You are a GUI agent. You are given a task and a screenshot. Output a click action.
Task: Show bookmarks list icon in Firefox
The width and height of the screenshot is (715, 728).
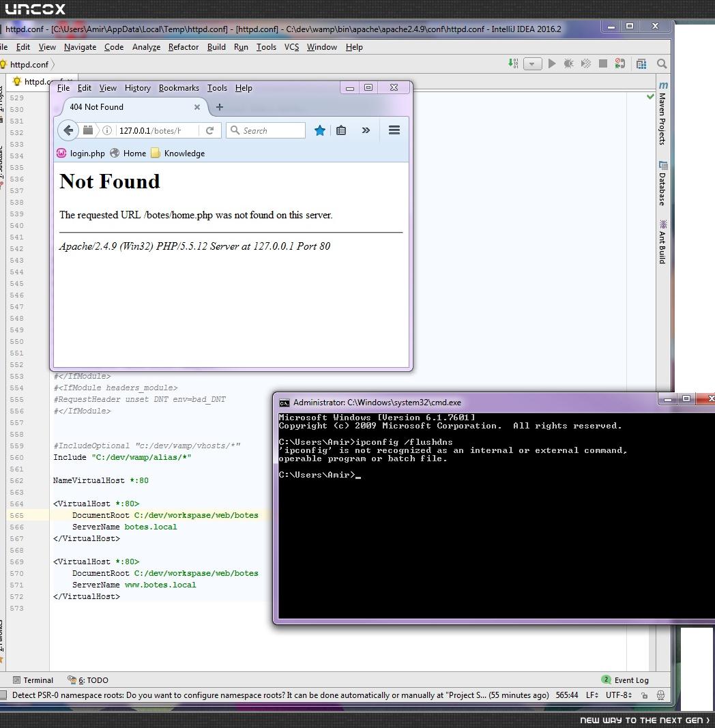[x=341, y=130]
